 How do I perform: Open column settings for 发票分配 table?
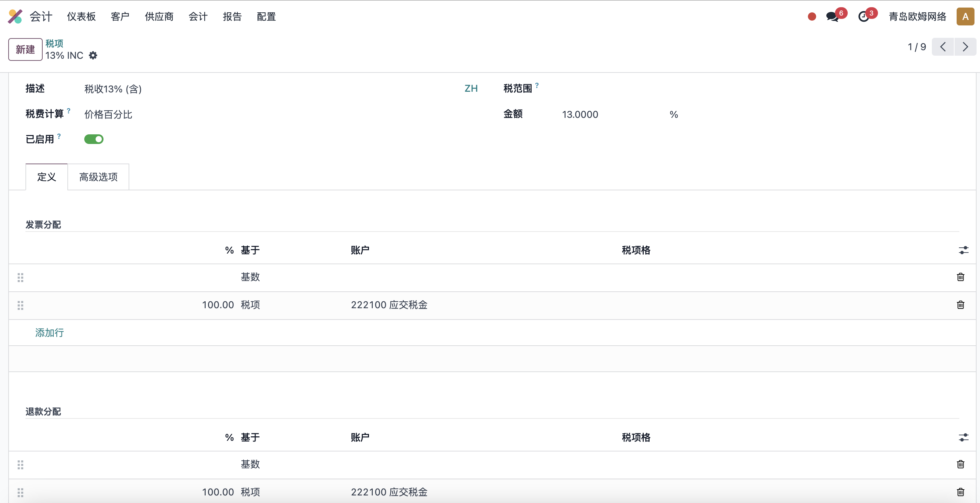(963, 250)
